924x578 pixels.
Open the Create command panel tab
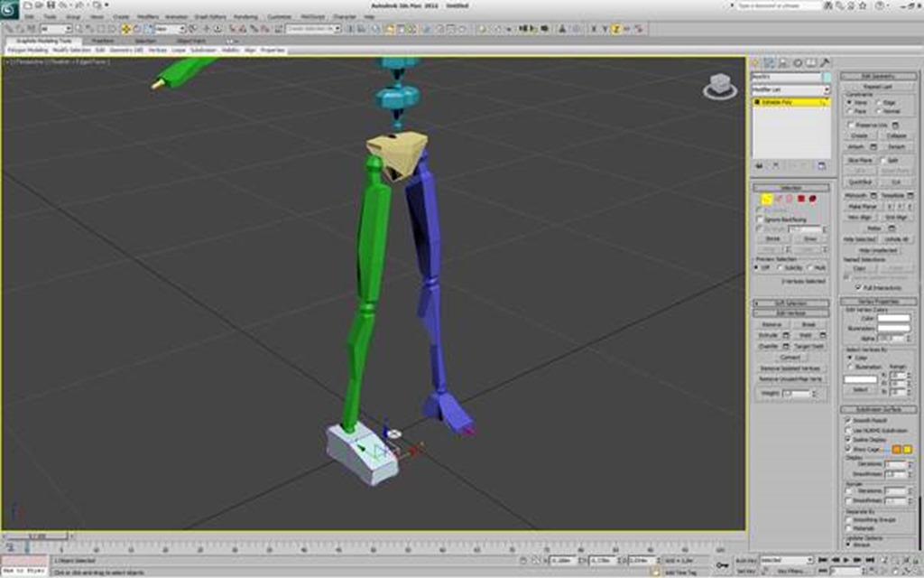[x=756, y=63]
